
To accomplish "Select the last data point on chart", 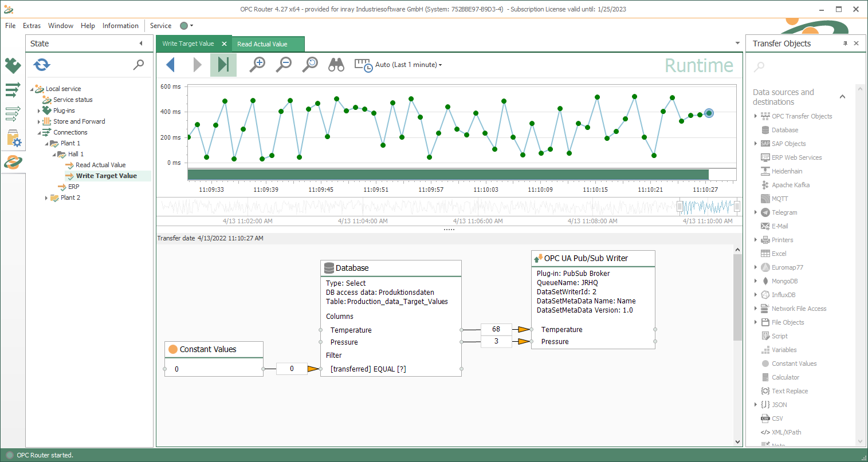I will point(709,113).
